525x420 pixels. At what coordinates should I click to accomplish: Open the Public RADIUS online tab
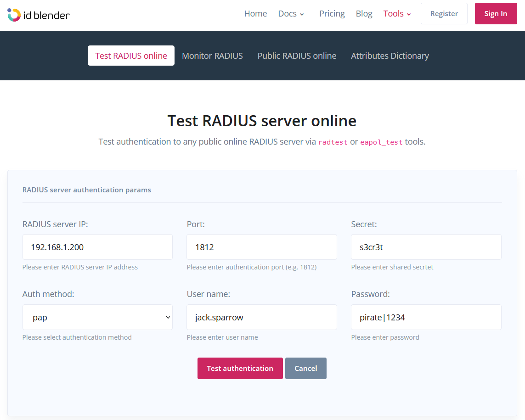[x=297, y=56]
